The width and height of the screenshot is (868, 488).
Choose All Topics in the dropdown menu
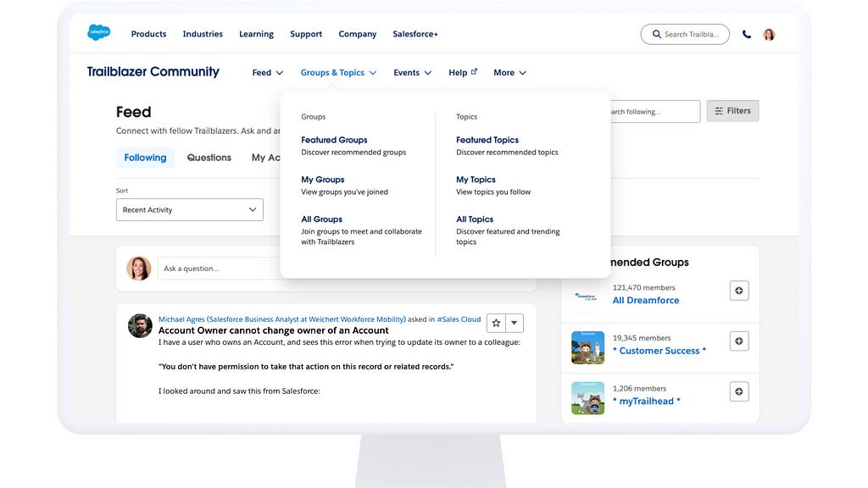point(475,219)
